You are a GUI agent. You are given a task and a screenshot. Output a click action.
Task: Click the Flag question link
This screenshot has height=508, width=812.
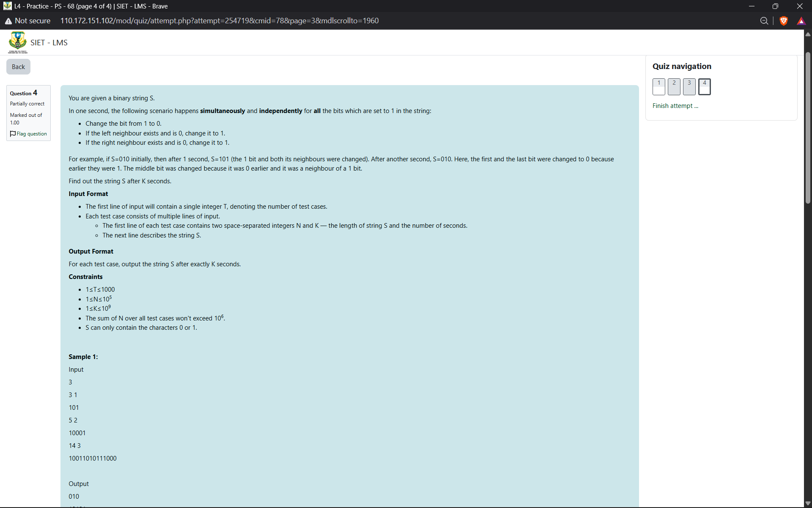(x=32, y=134)
